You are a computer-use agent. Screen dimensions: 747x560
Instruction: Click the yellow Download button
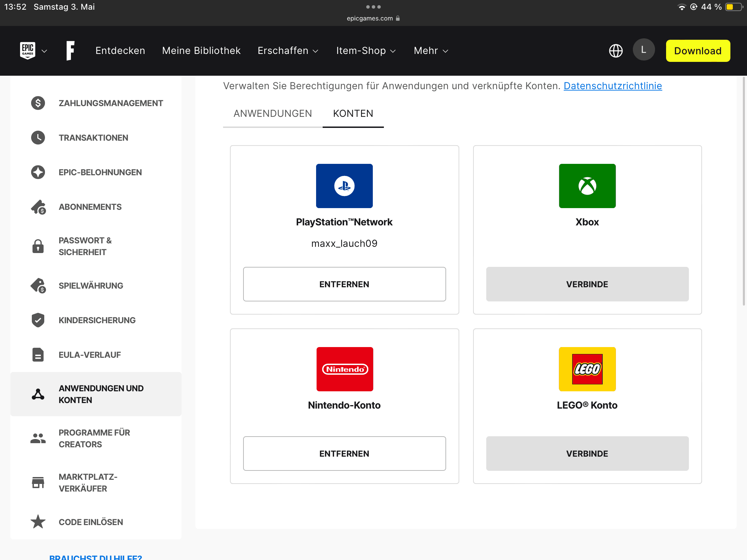pos(698,51)
